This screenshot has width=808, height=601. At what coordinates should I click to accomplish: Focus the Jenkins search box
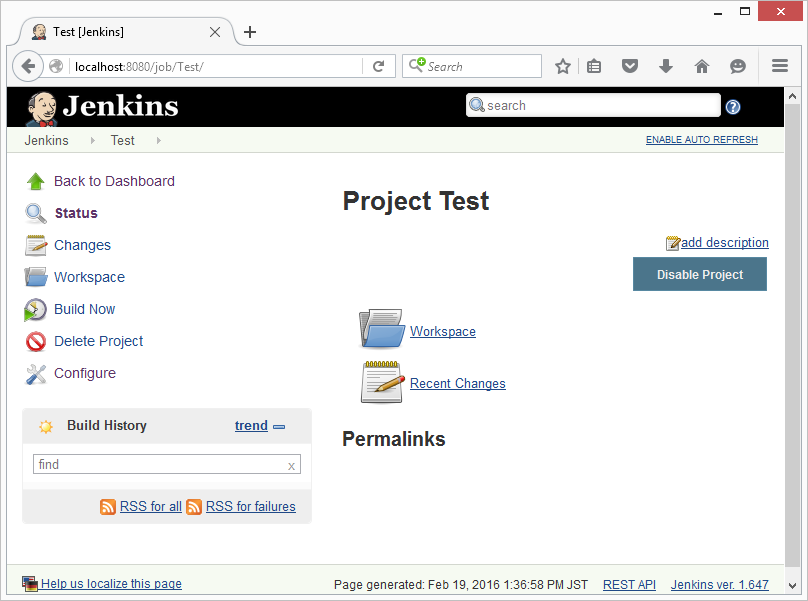(593, 105)
